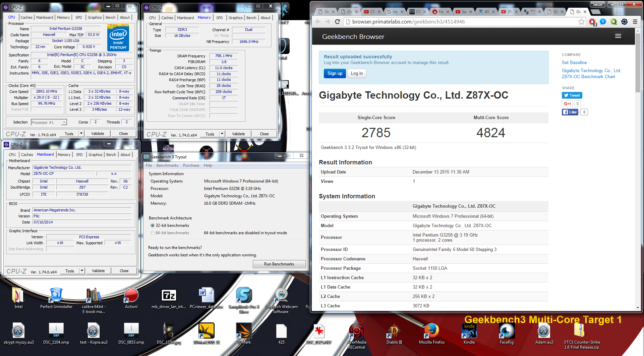Open PCviewer_data.doc on desktop
Image resolution: width=644 pixels, height=356 pixels.
click(x=206, y=298)
